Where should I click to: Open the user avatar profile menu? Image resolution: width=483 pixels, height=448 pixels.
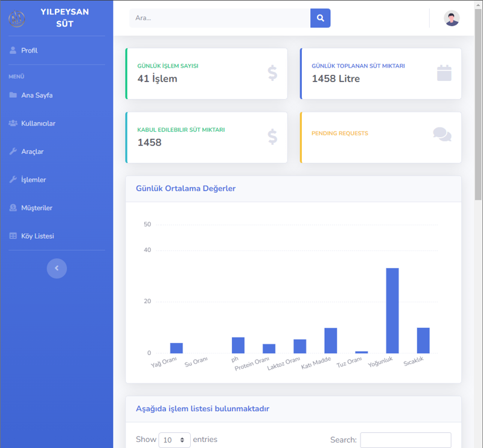[x=451, y=18]
